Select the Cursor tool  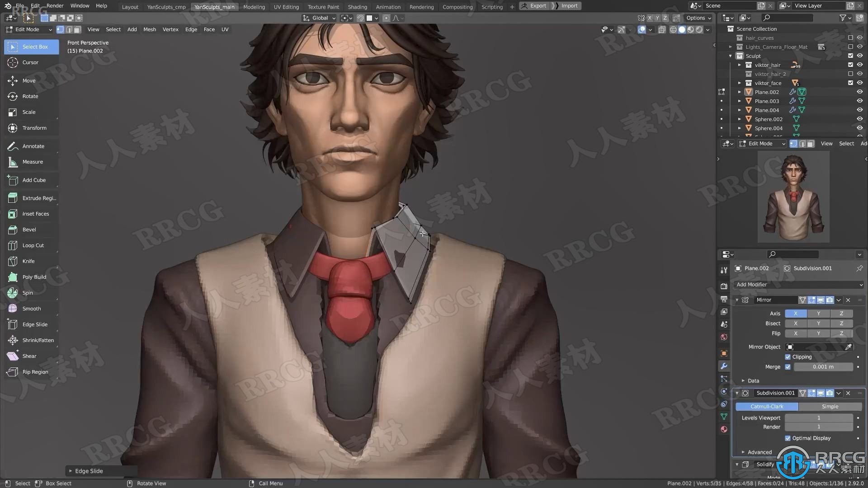pyautogui.click(x=31, y=62)
